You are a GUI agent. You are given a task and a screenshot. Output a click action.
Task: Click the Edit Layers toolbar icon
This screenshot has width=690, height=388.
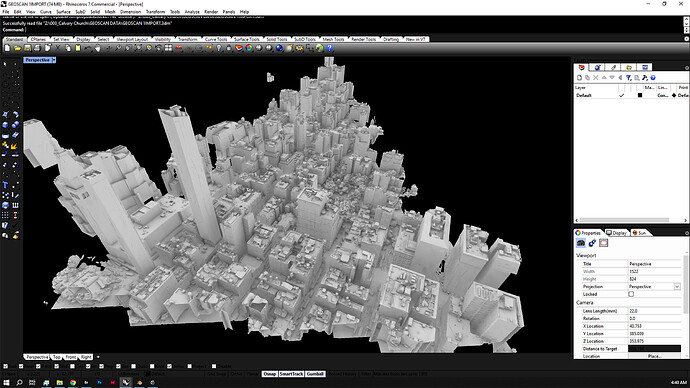click(x=239, y=48)
